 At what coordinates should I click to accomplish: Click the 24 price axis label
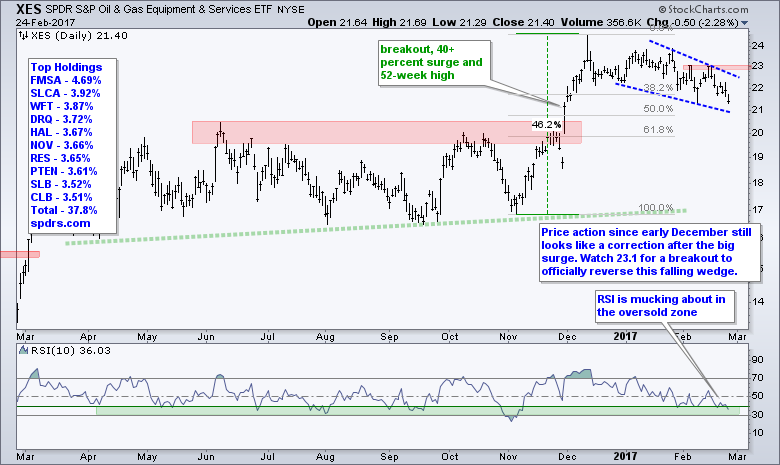(x=758, y=46)
